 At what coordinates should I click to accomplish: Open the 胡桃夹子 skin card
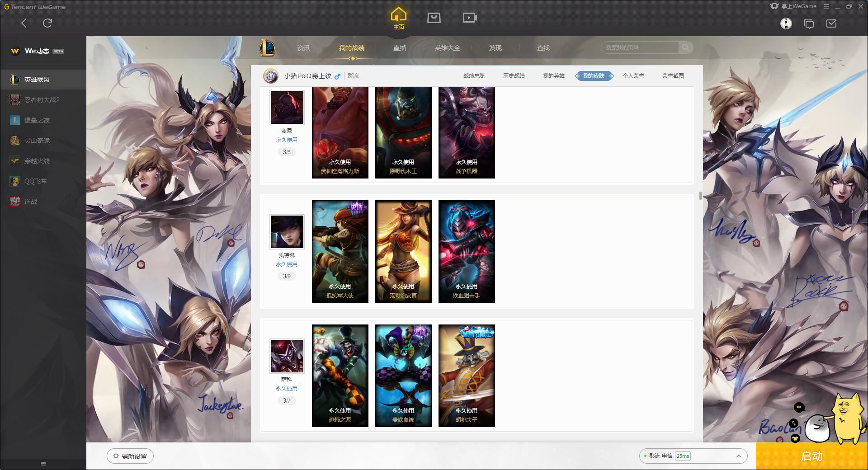(467, 376)
